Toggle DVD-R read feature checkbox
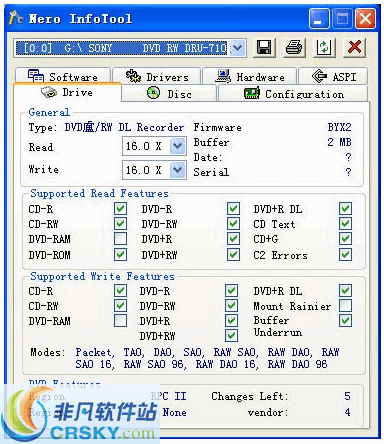Viewport: 384px width, 444px height. coord(233,209)
